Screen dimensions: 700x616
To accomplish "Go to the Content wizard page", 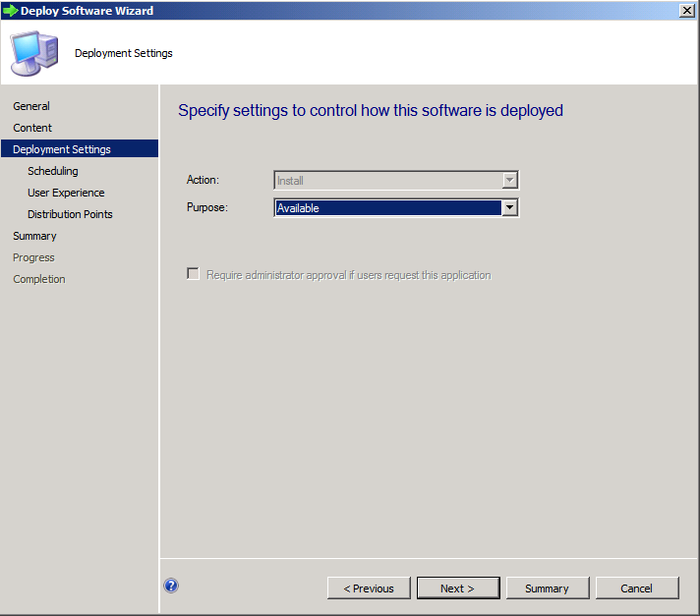I will click(32, 128).
